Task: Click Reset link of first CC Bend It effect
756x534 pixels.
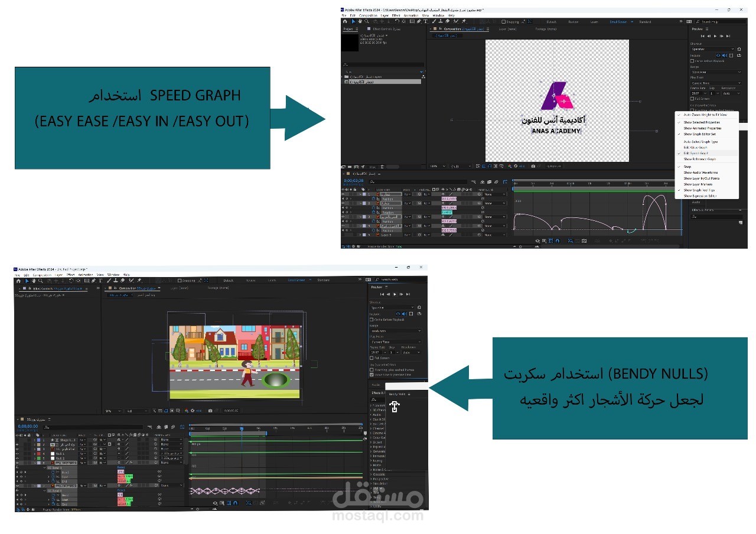Action: tap(121, 467)
